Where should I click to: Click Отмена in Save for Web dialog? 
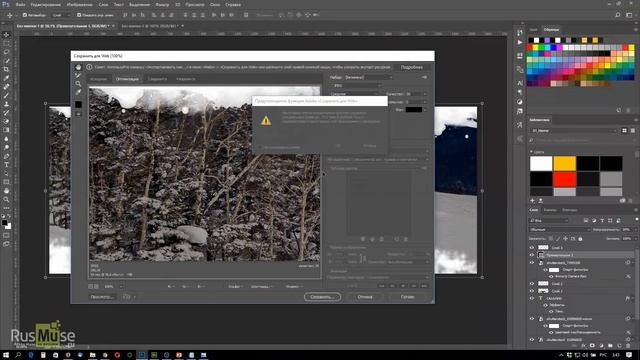(365, 297)
